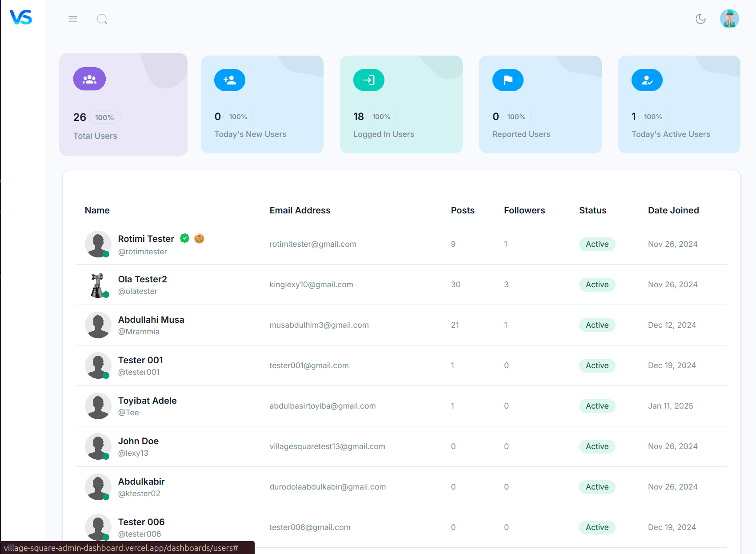The width and height of the screenshot is (756, 554).
Task: Click the Reported Users flag icon
Action: 508,80
